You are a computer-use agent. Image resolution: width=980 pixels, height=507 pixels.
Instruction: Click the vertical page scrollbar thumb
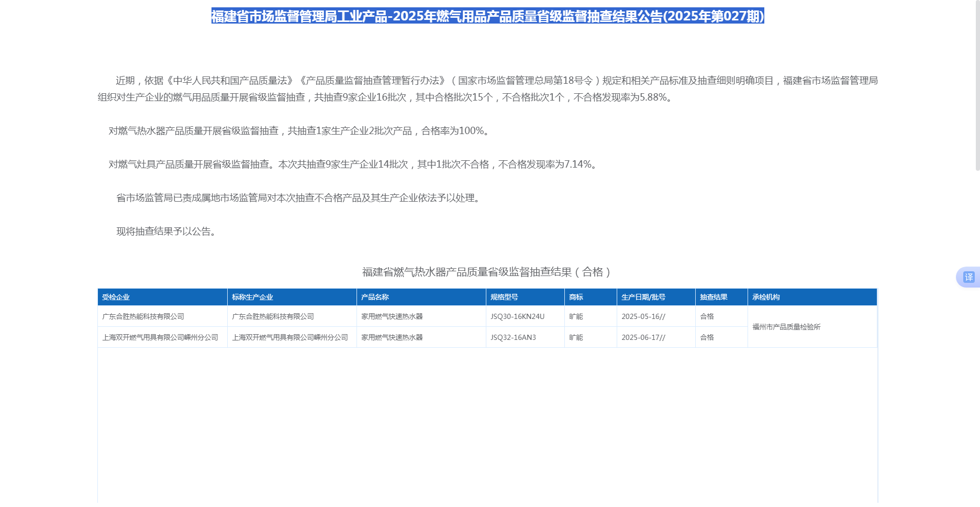click(977, 86)
